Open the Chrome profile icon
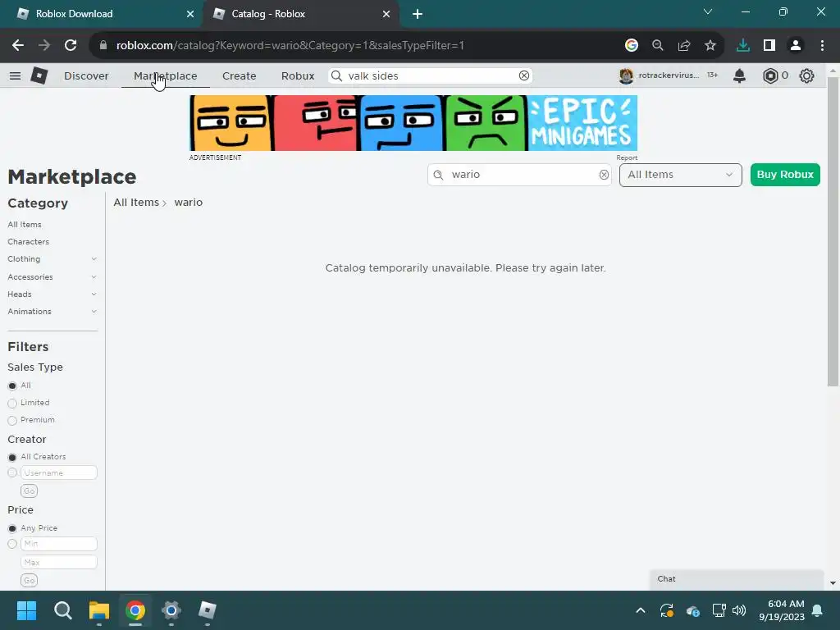The width and height of the screenshot is (840, 630). coord(796,46)
